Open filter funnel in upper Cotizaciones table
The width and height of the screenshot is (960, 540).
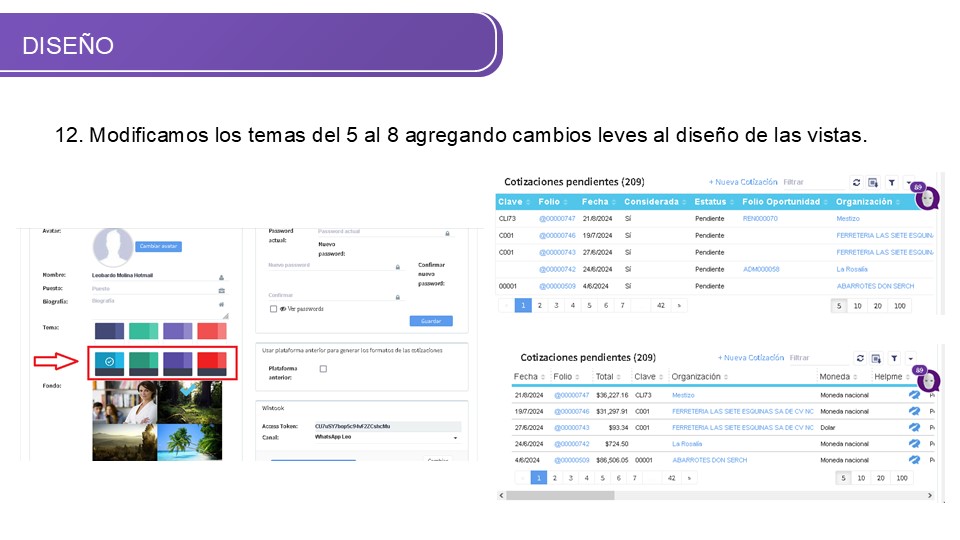(x=891, y=182)
